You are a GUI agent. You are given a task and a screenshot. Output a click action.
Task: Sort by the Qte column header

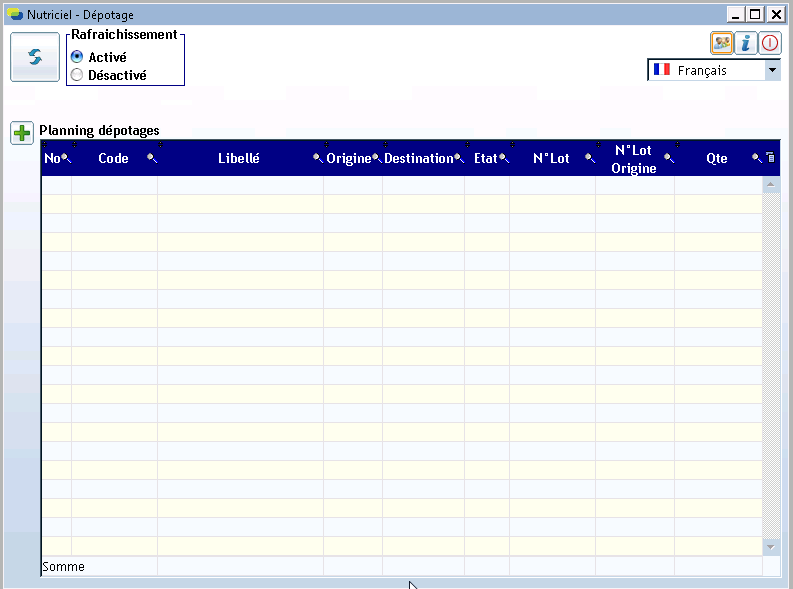coord(717,159)
